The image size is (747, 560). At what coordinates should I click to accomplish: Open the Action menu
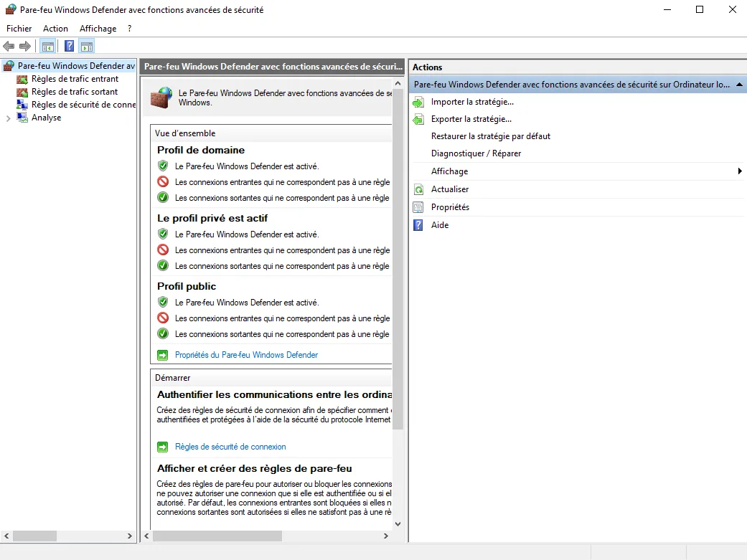[55, 29]
